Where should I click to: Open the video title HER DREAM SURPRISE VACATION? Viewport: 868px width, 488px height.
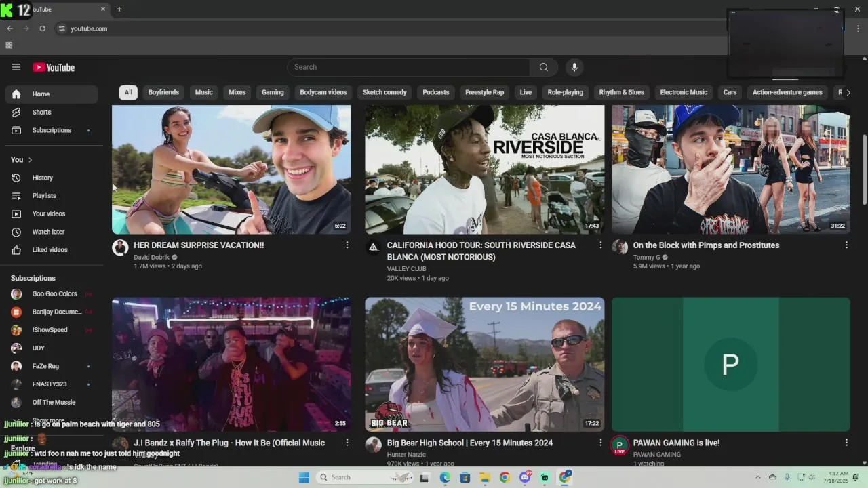[x=199, y=245]
